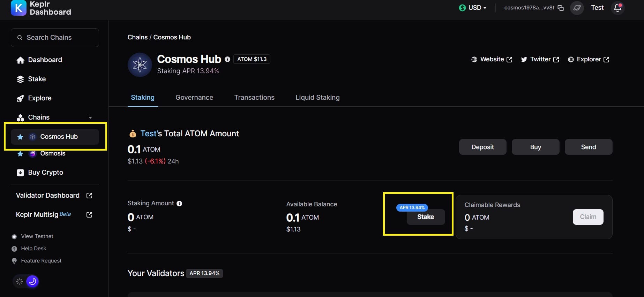Copy the wallet address with the copy icon

[x=561, y=8]
